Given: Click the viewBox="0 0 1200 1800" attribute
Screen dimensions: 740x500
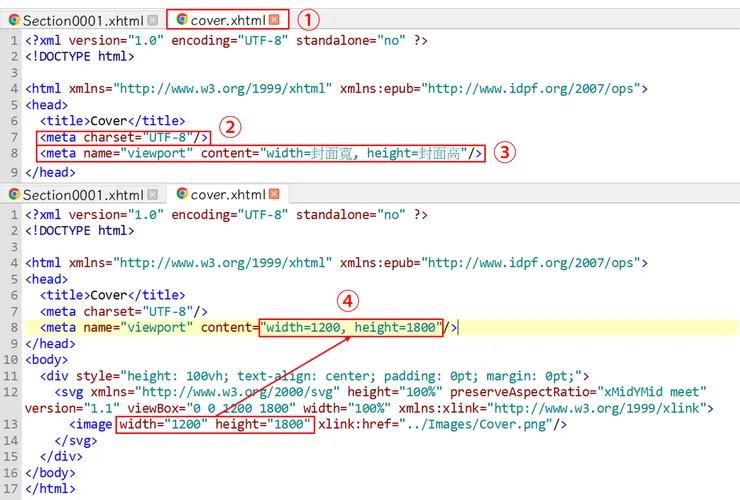Looking at the screenshot, I should 212,408.
